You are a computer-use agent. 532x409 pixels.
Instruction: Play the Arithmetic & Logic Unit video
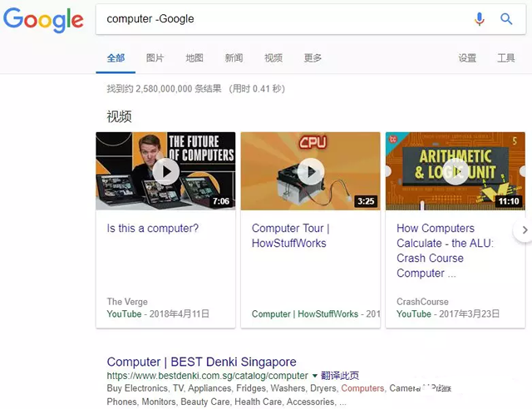pos(455,171)
